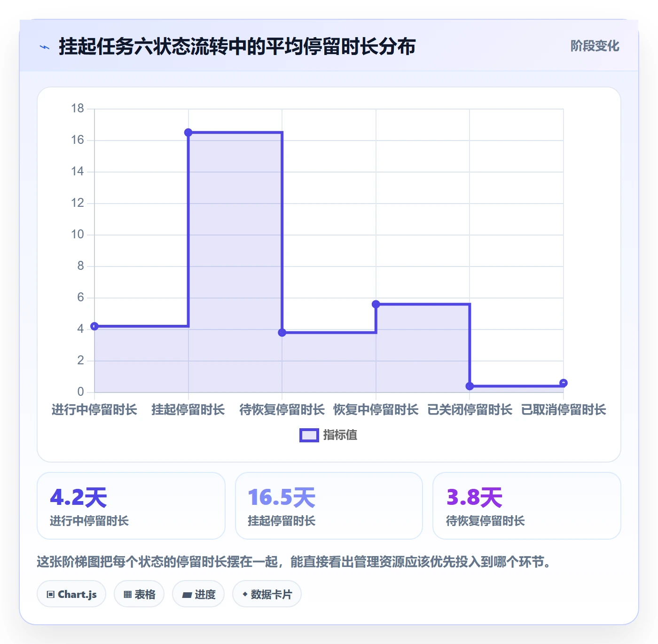Click the x-axis label 待恢复停留时长
This screenshot has height=644, width=658.
coord(282,410)
